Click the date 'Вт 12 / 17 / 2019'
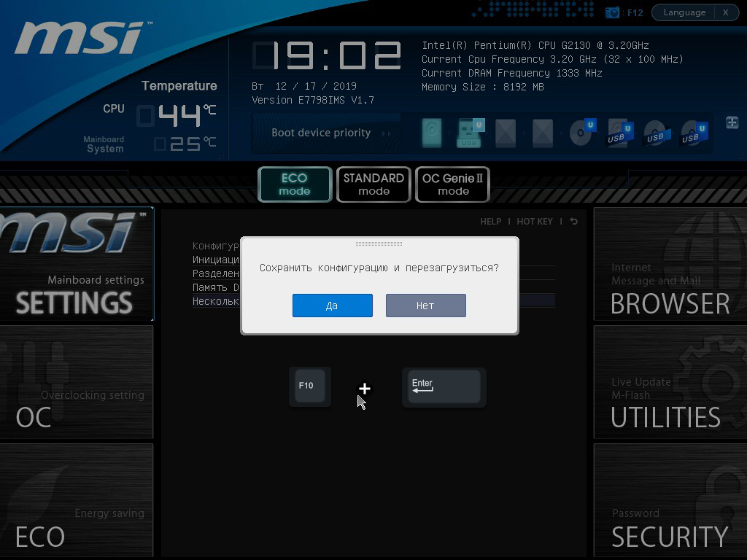This screenshot has width=747, height=560. coord(304,86)
